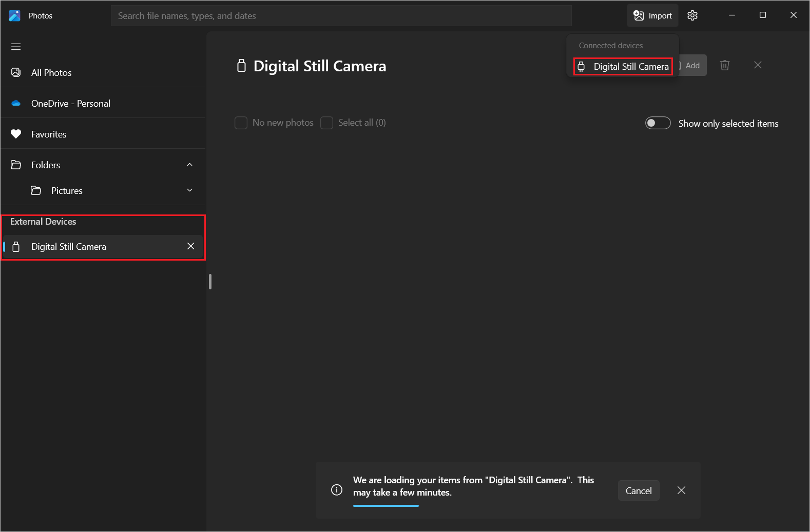
Task: Open the Import dropdown button
Action: [x=652, y=15]
